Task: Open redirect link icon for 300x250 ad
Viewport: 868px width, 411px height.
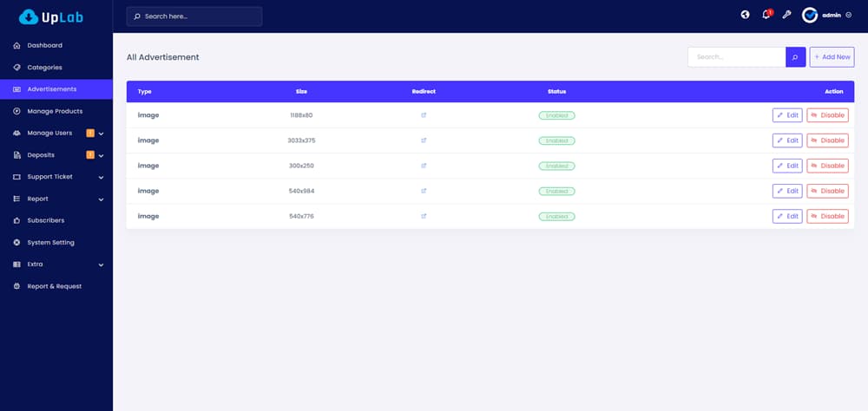Action: [424, 166]
